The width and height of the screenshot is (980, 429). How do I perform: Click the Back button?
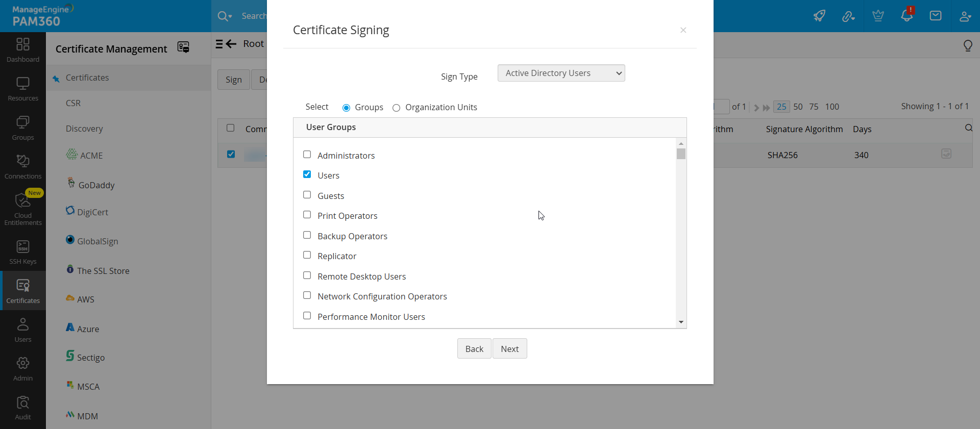[474, 348]
